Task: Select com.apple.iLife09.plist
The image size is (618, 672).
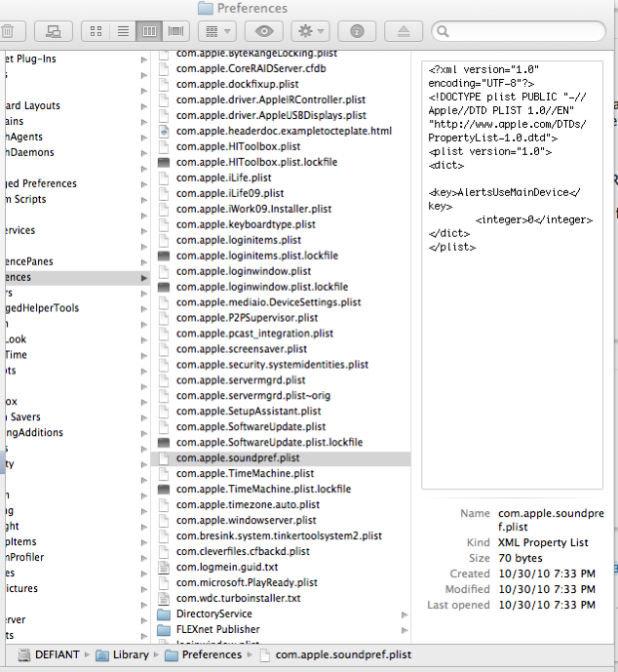Action: tap(230, 193)
